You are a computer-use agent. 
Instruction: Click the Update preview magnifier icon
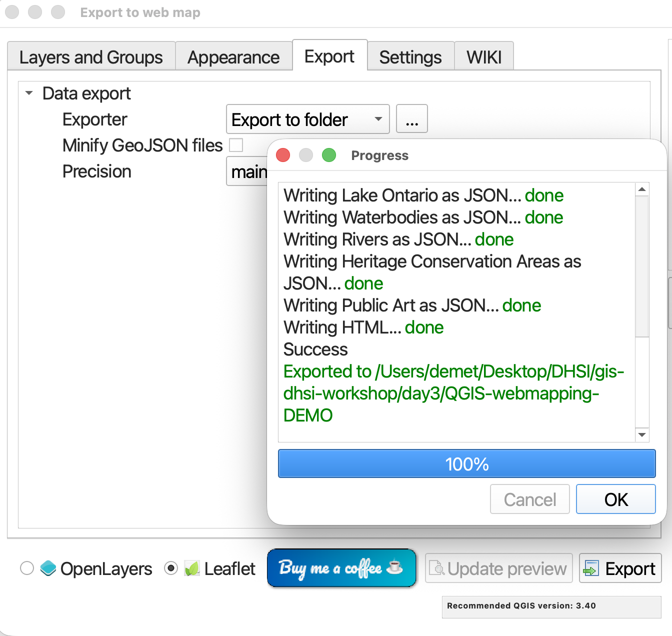437,568
